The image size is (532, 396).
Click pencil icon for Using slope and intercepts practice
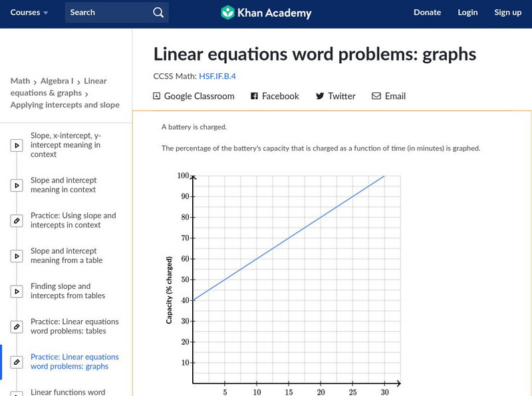[17, 220]
